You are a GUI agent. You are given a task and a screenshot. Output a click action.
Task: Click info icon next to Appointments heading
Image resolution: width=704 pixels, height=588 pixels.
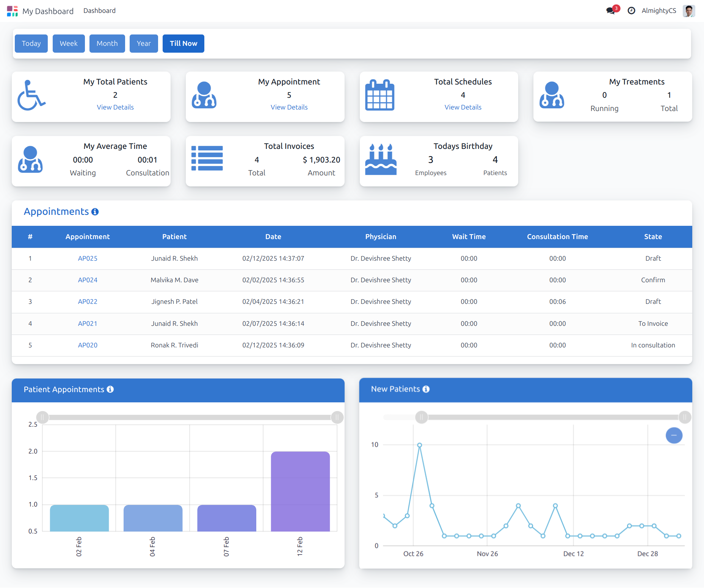click(95, 212)
